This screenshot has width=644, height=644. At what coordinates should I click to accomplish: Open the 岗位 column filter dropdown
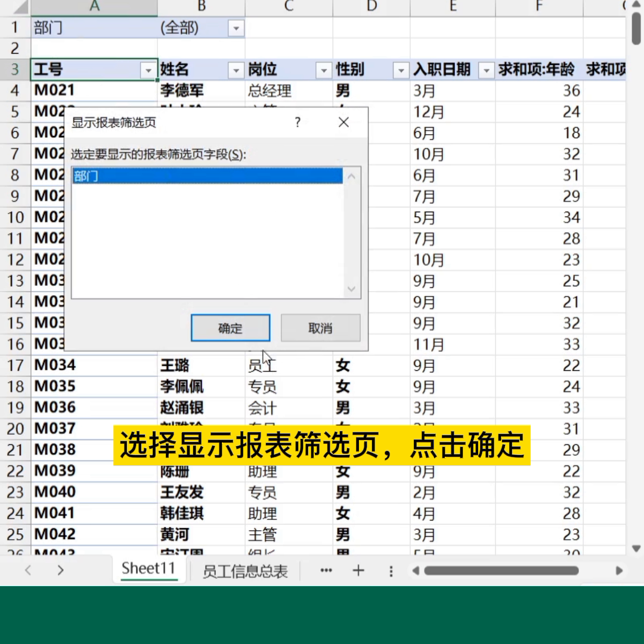coord(324,70)
